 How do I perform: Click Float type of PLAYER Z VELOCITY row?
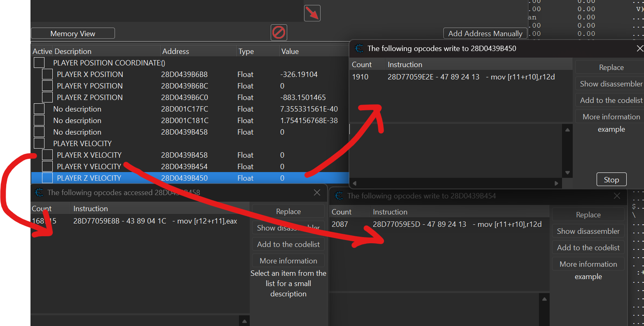(x=245, y=178)
